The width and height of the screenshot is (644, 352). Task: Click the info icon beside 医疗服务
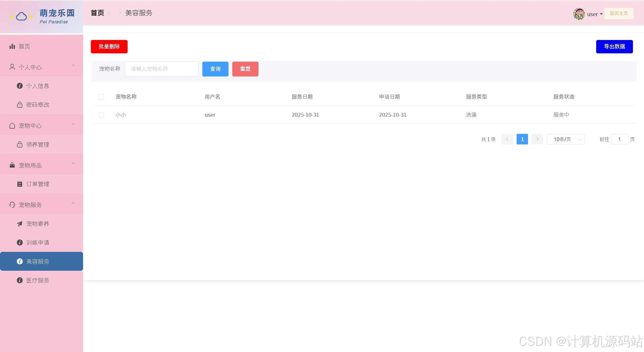(20, 280)
